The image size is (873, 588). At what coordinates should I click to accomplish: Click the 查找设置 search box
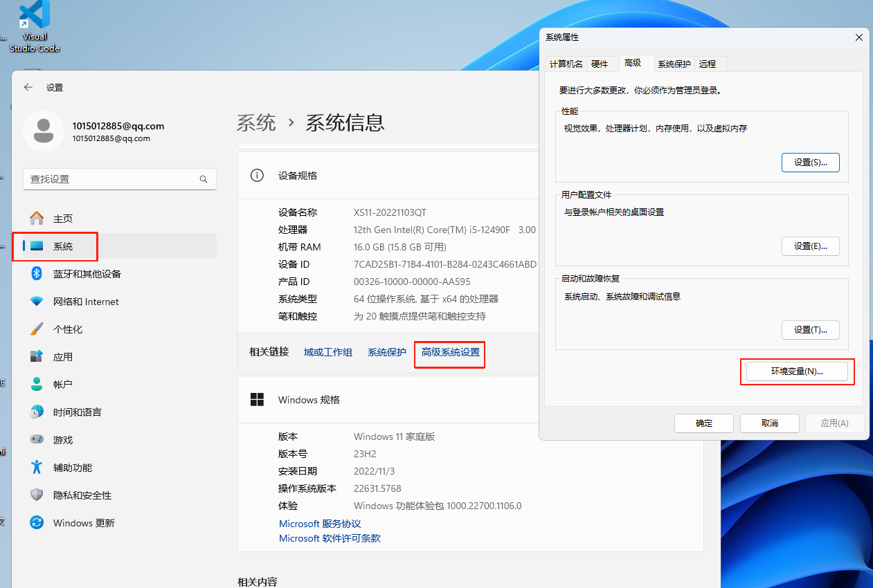pos(111,179)
